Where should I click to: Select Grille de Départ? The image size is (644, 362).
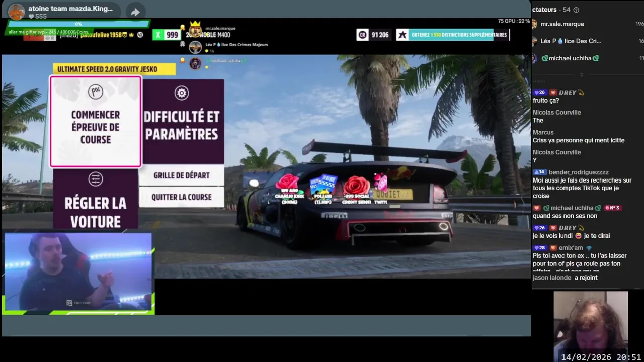pos(182,175)
